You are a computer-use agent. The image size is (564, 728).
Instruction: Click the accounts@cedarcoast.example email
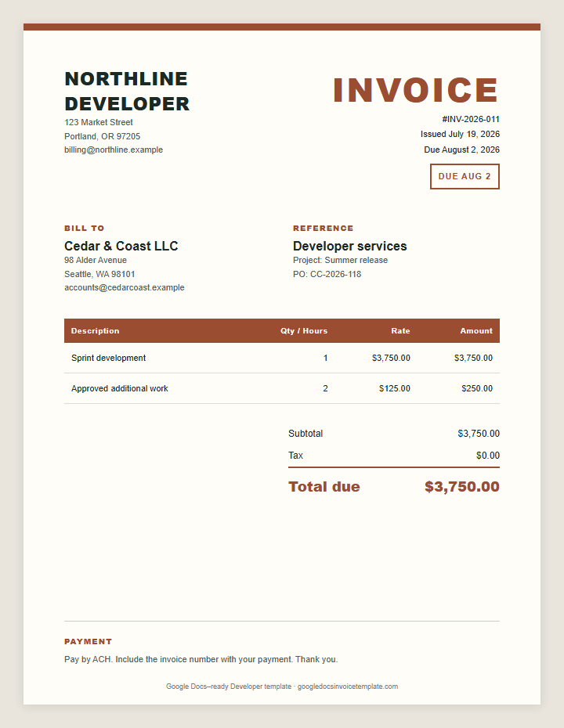125,287
